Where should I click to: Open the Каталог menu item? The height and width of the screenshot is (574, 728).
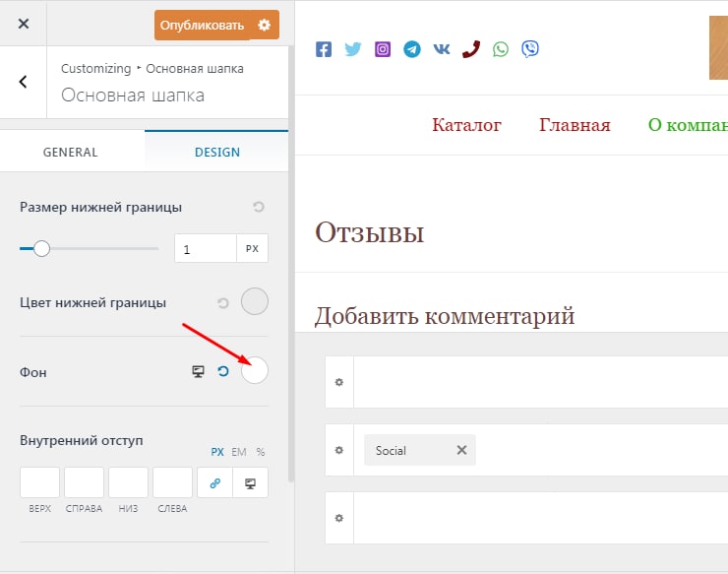point(466,125)
